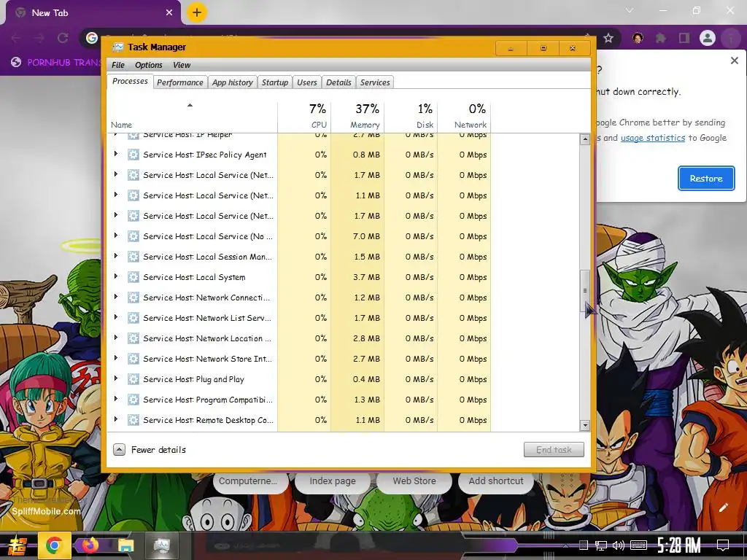Image resolution: width=747 pixels, height=560 pixels.
Task: Open Chrome profile avatar
Action: point(708,38)
